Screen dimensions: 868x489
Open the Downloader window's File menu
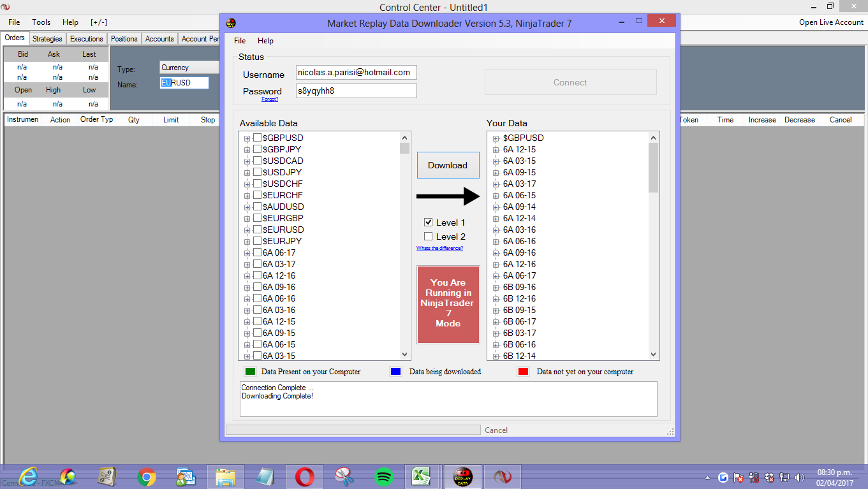tap(240, 41)
